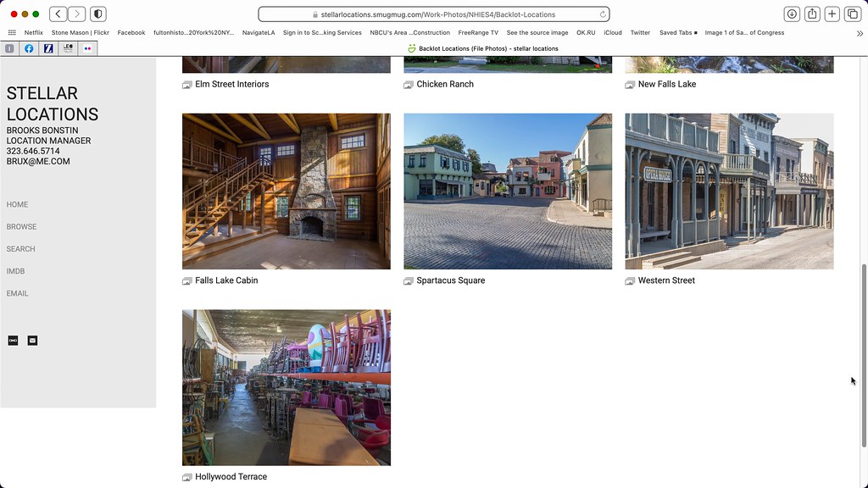Click the shield privacy icon near the back arrow
Viewport: 868px width, 488px height.
tap(97, 14)
